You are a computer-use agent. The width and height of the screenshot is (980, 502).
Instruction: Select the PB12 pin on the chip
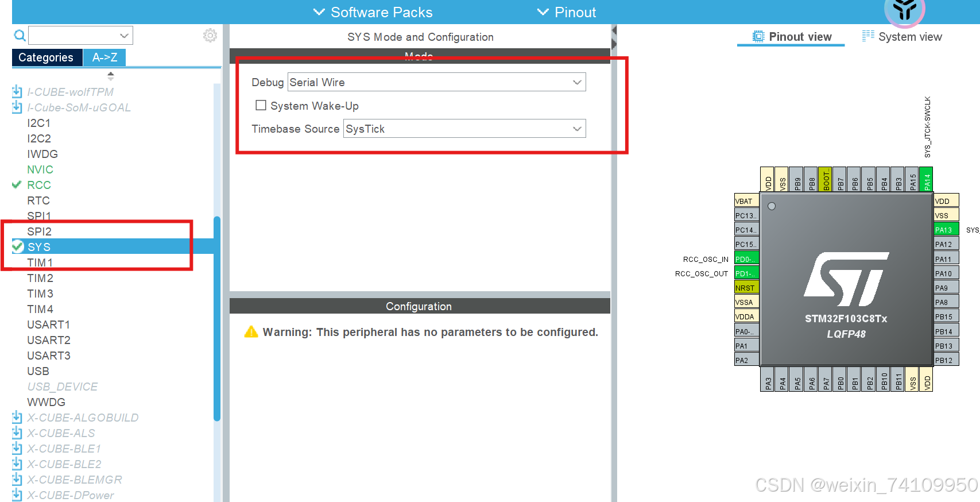[946, 360]
